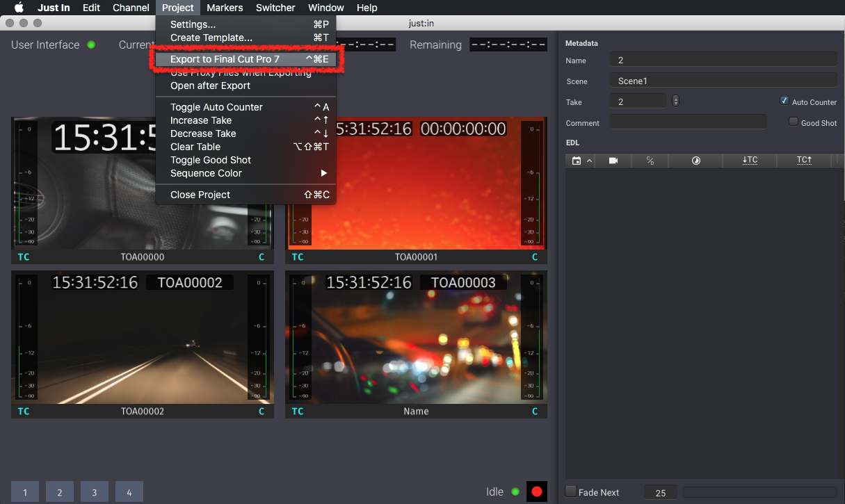The height and width of the screenshot is (504, 845).
Task: Click the Comment input field
Action: point(689,122)
